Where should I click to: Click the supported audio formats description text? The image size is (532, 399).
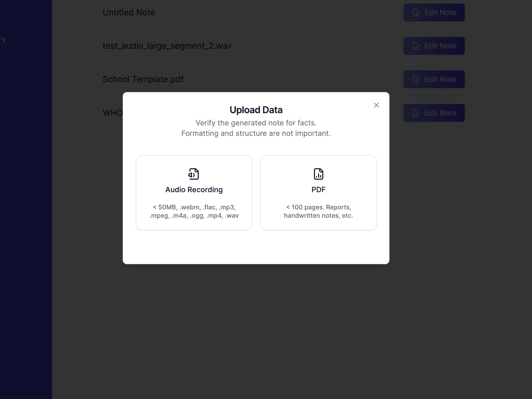[x=194, y=211]
